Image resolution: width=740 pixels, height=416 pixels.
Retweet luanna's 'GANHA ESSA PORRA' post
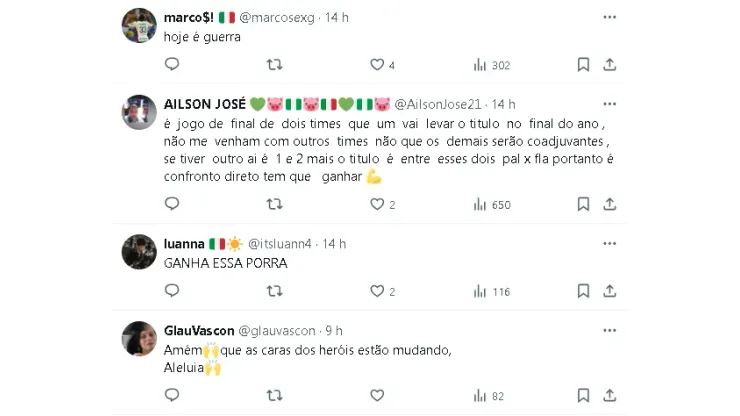[x=274, y=292]
